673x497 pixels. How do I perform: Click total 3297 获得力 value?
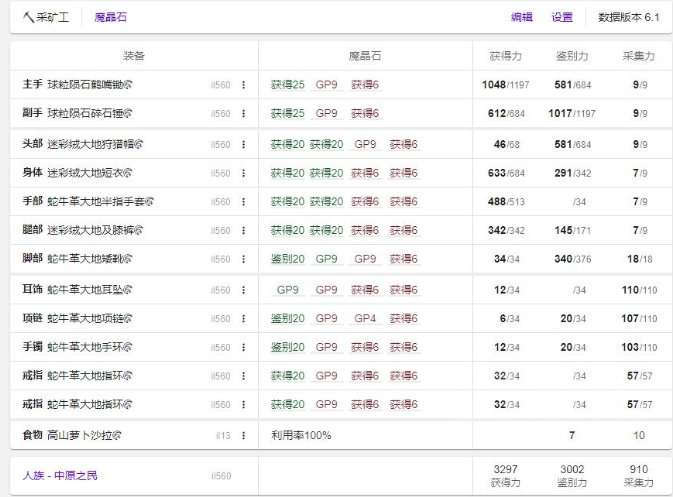click(506, 470)
